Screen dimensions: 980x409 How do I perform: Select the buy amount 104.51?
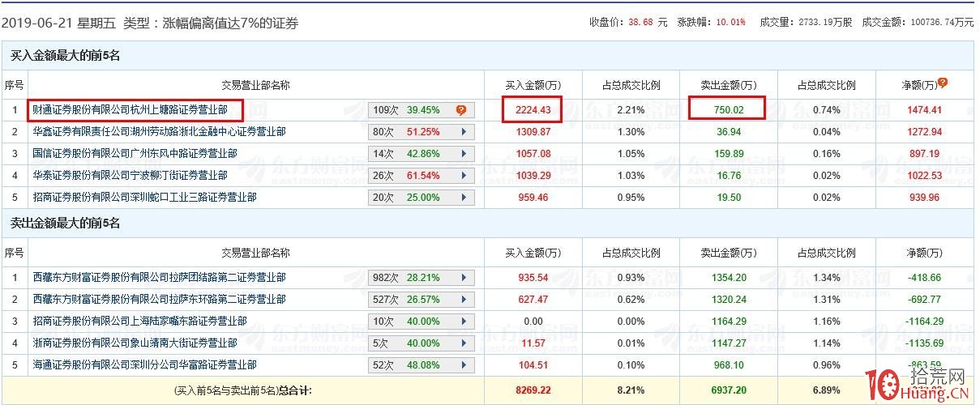click(x=533, y=365)
